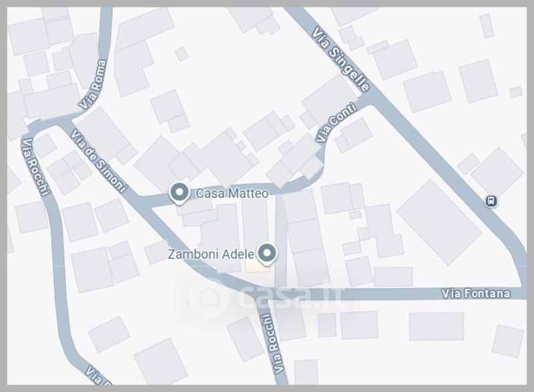Click the Casa Matteo text label

click(x=232, y=193)
